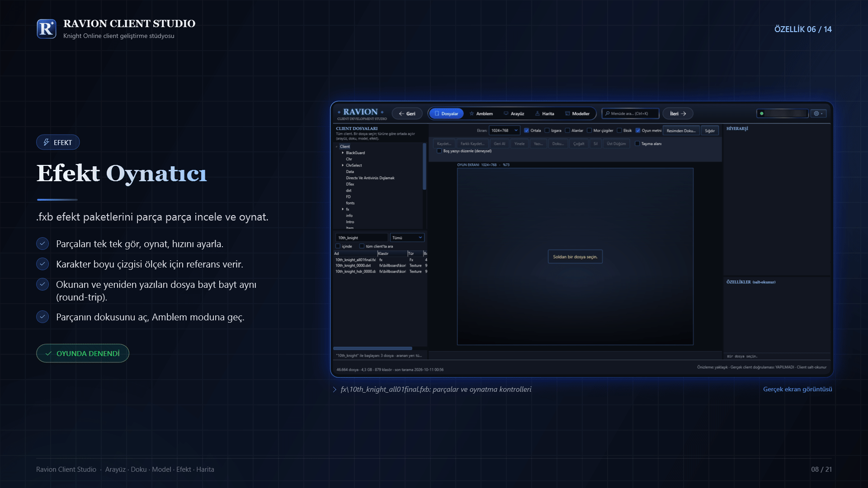
Task: Open the Harita tab
Action: [x=544, y=113]
